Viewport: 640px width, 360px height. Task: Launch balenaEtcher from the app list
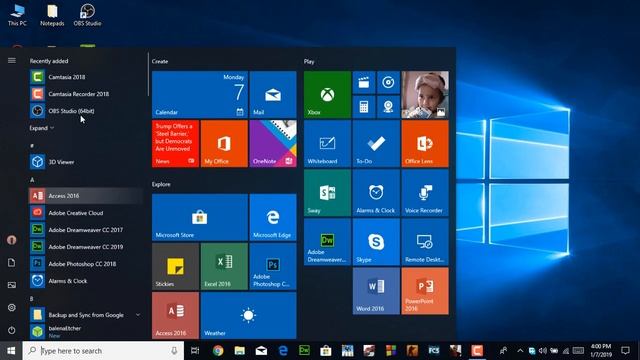coord(86,331)
